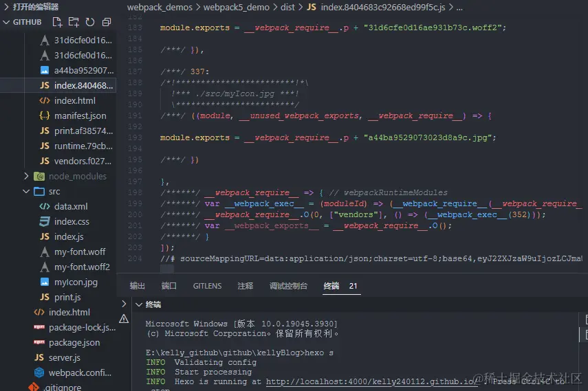
Task: Click the New File icon in explorer header
Action: click(x=57, y=22)
